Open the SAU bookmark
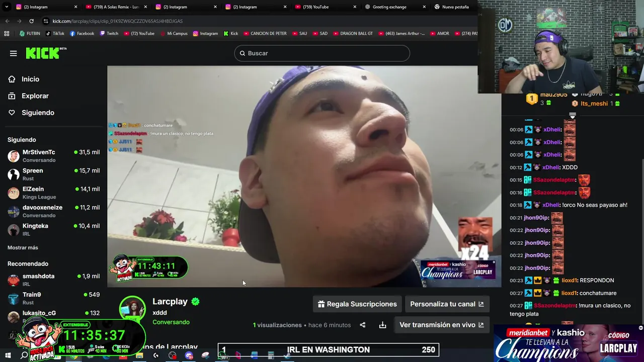The image size is (644, 362). (299, 34)
